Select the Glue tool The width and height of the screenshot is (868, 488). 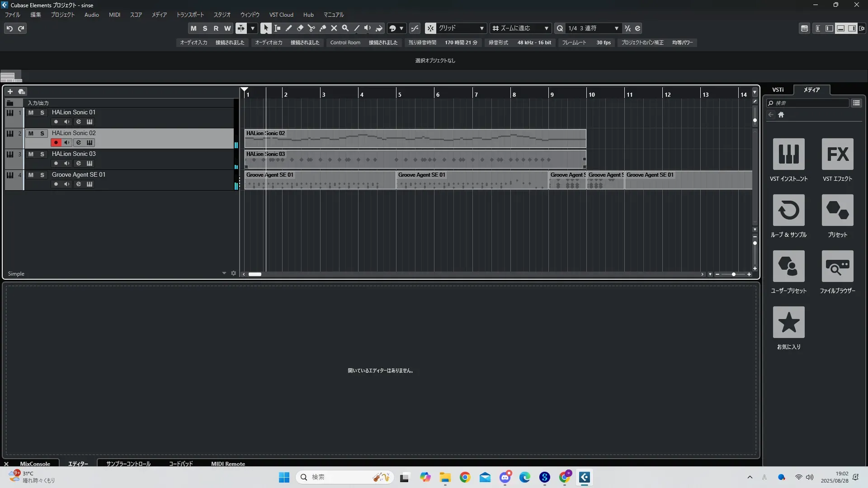click(x=322, y=28)
